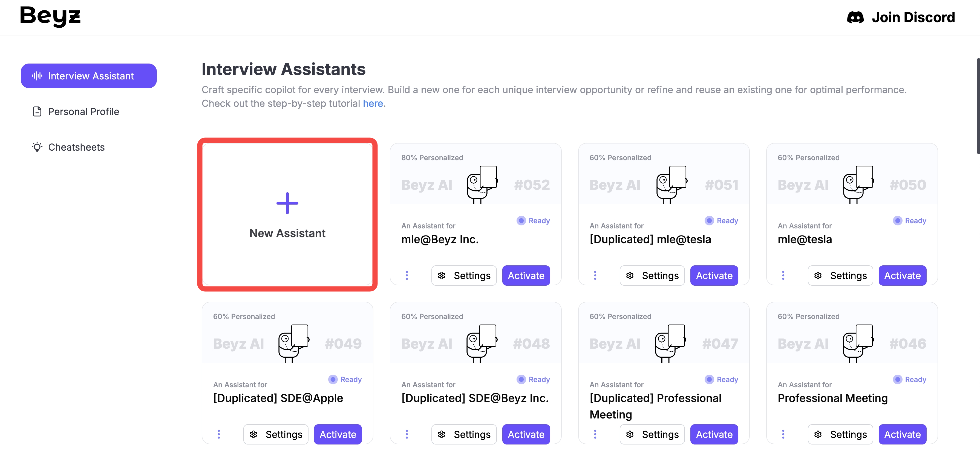The image size is (980, 459).
Task: Open Settings for [Duplicated] SDE@Beyz Inc.
Action: click(x=464, y=434)
